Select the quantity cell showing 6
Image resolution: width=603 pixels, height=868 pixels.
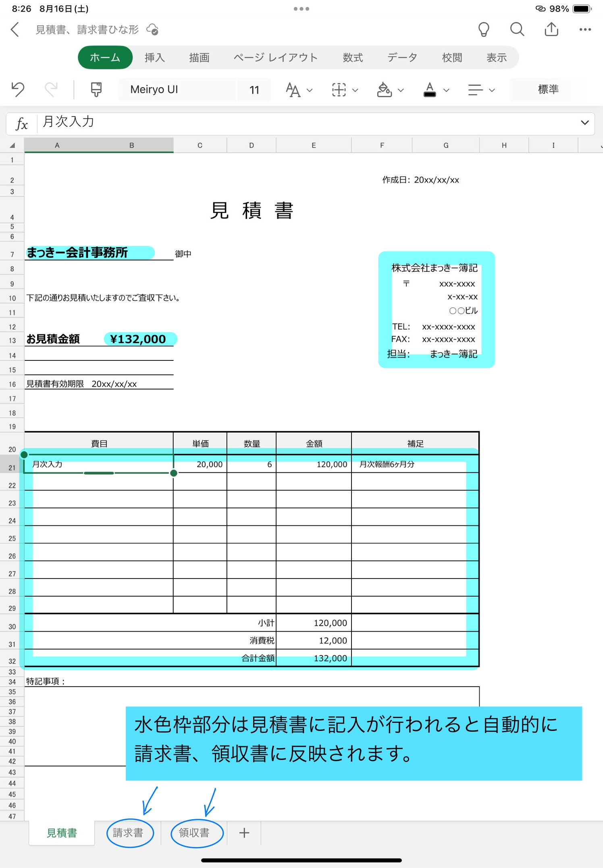(252, 464)
